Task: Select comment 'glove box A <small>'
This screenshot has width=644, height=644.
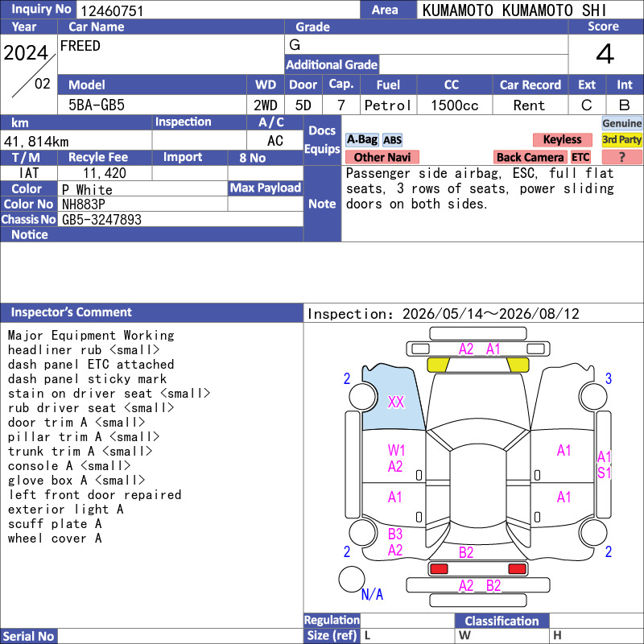Action: pos(76,480)
